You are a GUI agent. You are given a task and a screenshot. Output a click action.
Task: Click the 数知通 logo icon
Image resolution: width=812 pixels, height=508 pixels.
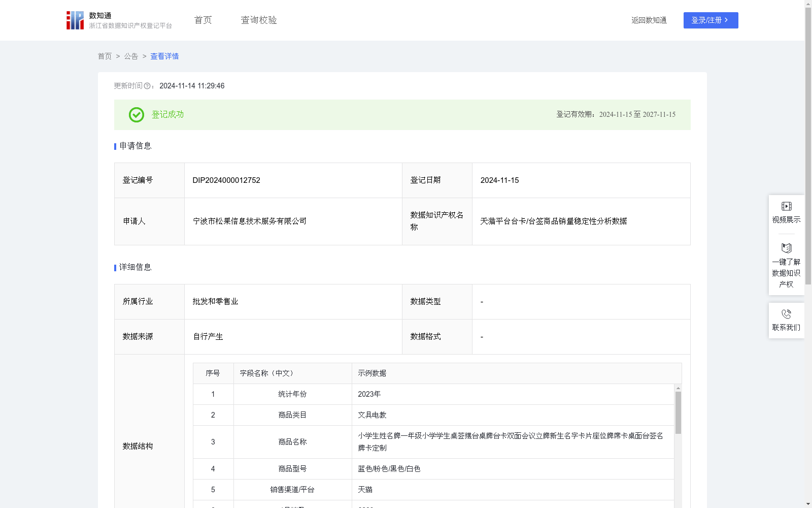75,20
